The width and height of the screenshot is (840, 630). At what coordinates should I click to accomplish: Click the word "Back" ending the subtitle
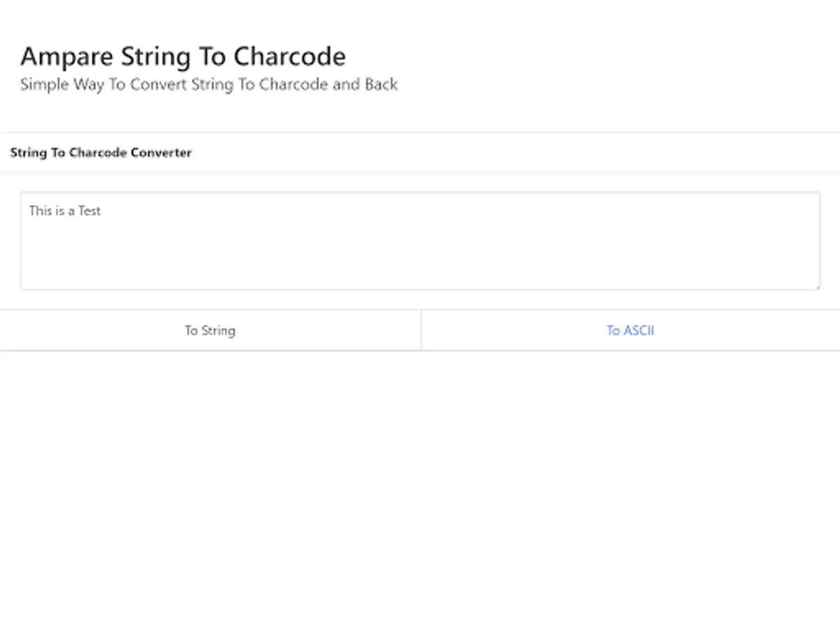(x=381, y=85)
